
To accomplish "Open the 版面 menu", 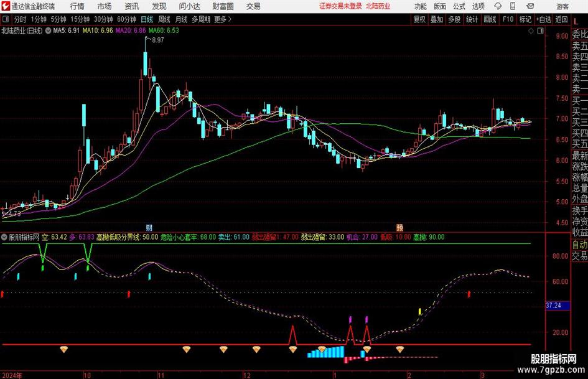I will (x=440, y=6).
